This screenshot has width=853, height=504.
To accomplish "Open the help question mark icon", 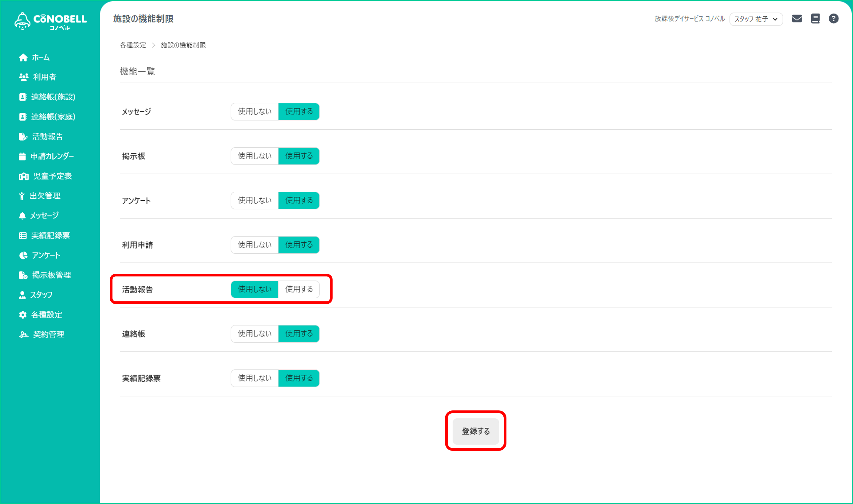I will coord(833,19).
